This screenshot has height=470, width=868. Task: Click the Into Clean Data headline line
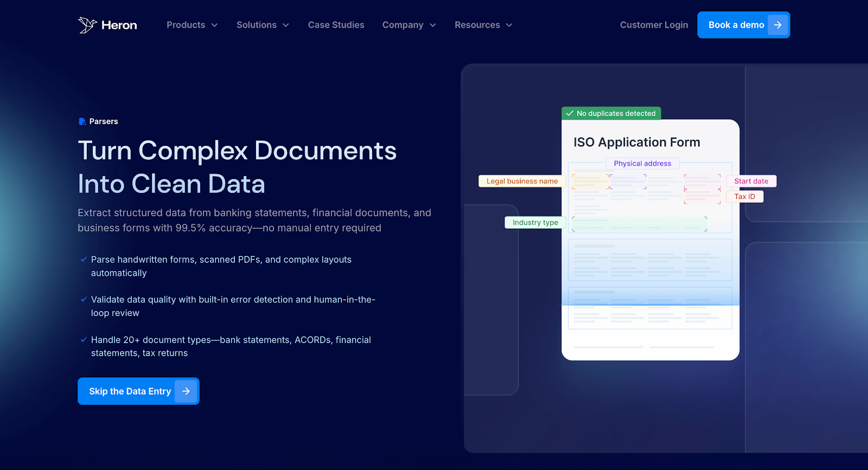[171, 184]
